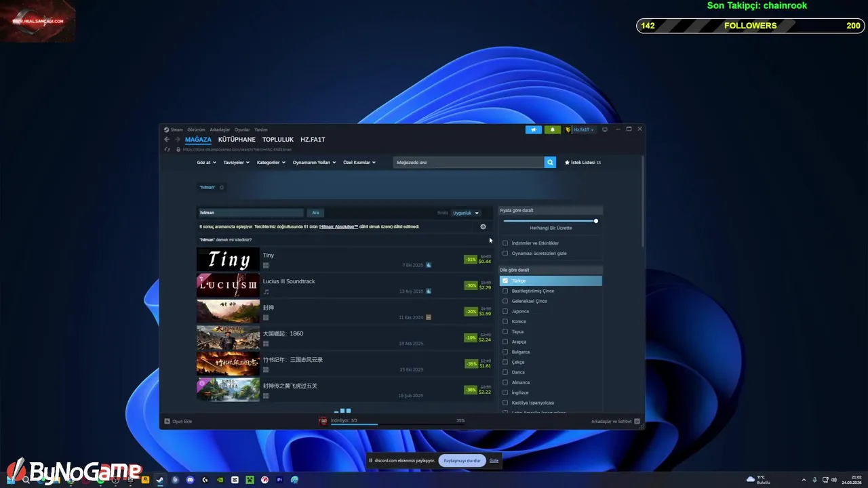
Task: Switch to the KÜTÜPHANE tab
Action: [237, 140]
